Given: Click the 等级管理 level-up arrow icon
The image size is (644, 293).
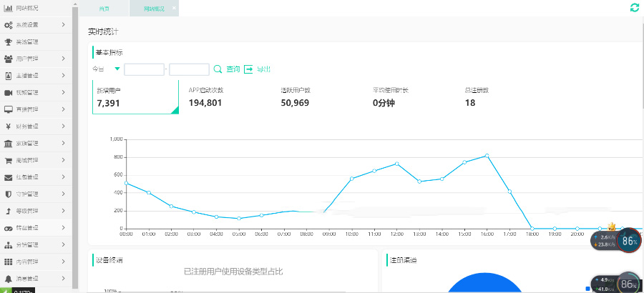Looking at the screenshot, I should (x=8, y=212).
